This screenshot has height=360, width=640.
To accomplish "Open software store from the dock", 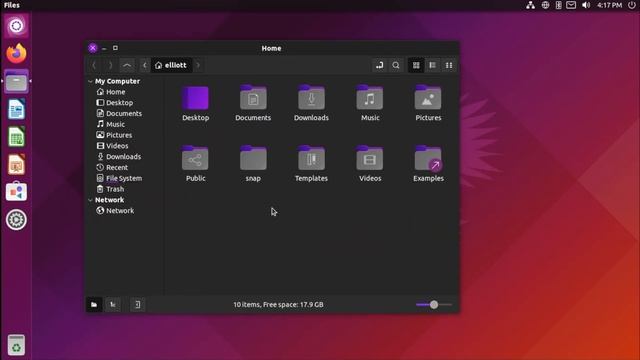I will 16,192.
